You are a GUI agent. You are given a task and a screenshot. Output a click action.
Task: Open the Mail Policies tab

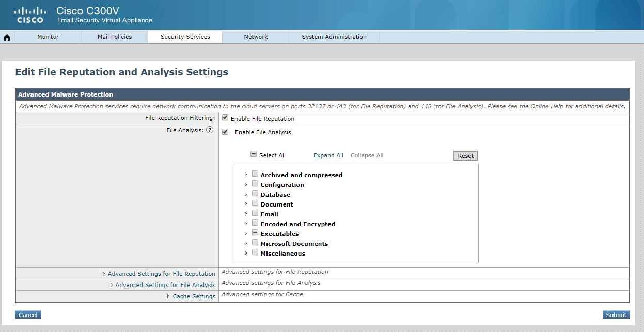click(115, 37)
